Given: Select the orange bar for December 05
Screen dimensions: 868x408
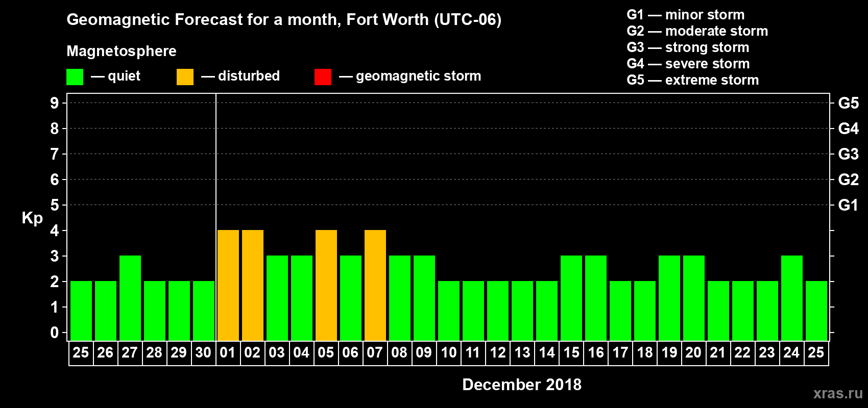Looking at the screenshot, I should 326,285.
